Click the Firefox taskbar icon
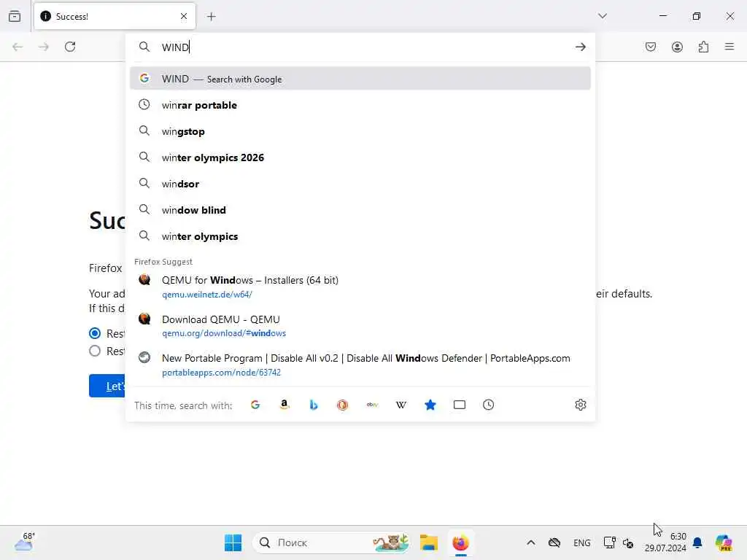This screenshot has height=560, width=747. tap(461, 542)
